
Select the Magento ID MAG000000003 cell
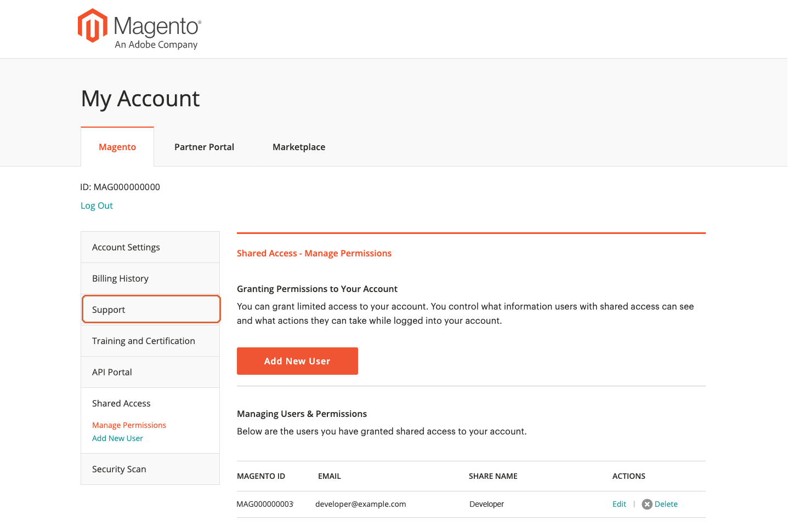pyautogui.click(x=265, y=504)
